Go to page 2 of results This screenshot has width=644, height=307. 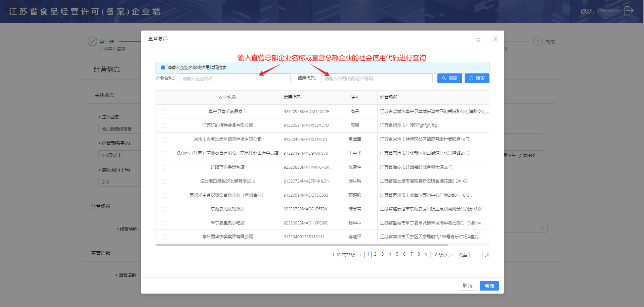tap(375, 254)
